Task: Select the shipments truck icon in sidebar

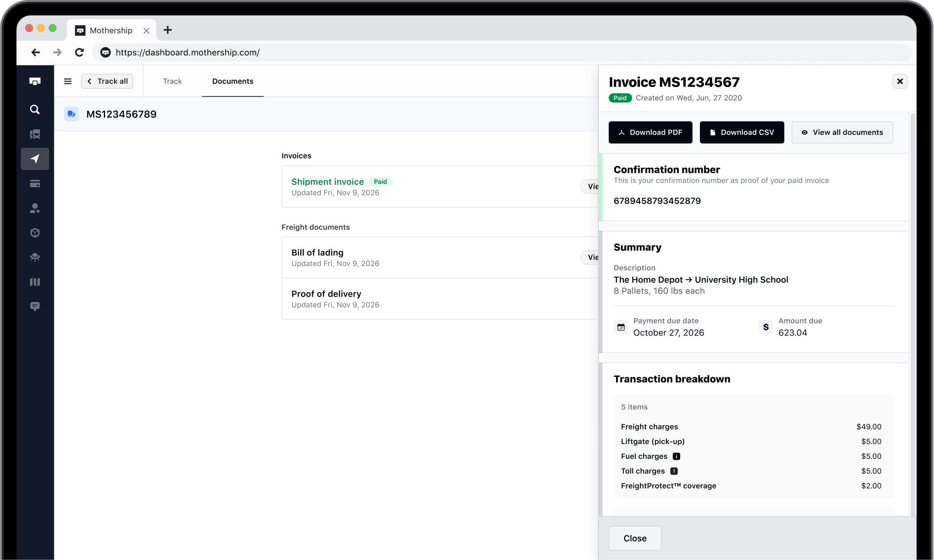Action: coord(35,134)
